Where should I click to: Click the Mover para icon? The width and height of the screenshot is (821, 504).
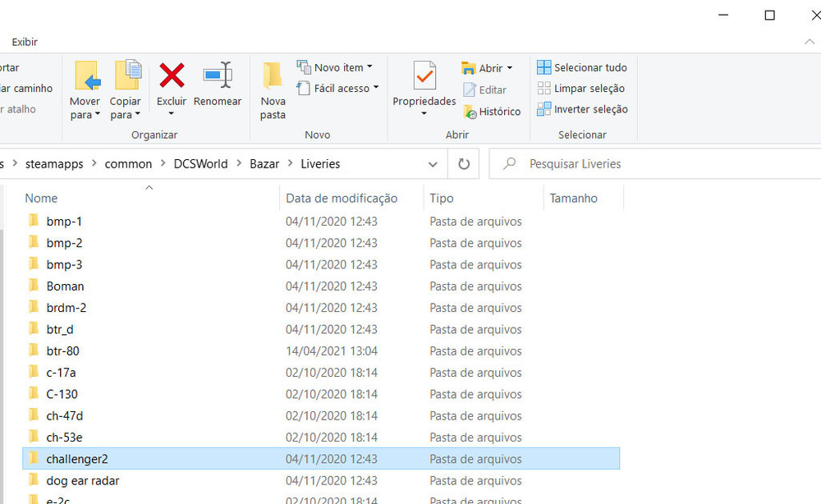point(87,76)
